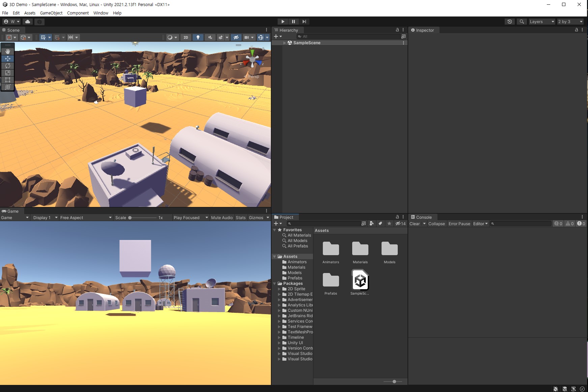Select the Hand view tool
The width and height of the screenshot is (588, 392).
coord(7,52)
